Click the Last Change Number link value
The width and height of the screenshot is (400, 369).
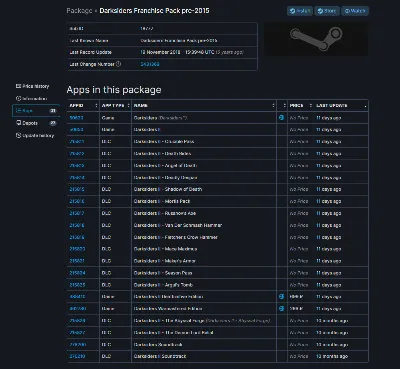150,64
